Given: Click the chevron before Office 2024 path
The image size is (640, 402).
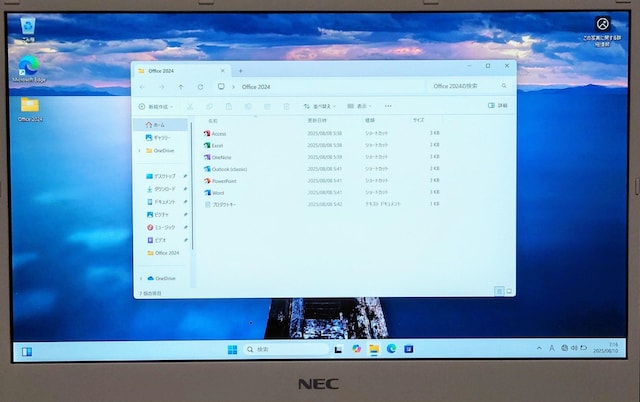Looking at the screenshot, I should (233, 87).
